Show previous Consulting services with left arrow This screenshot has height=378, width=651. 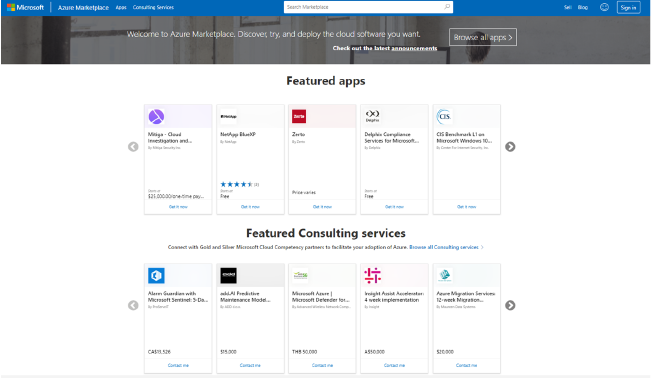(133, 305)
